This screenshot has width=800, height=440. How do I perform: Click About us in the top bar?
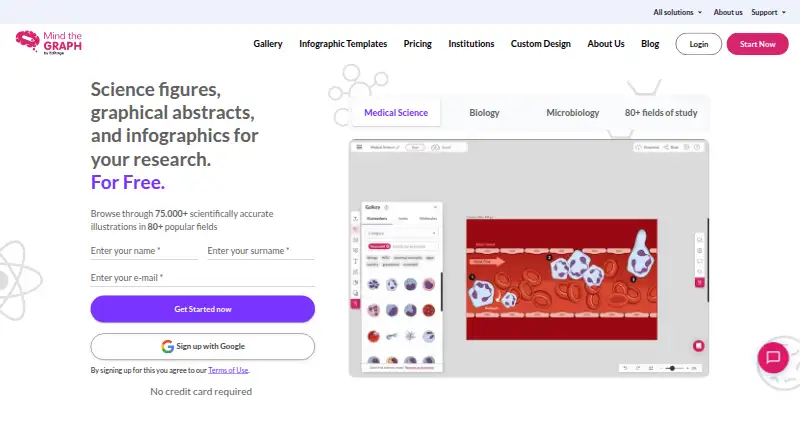coord(728,12)
